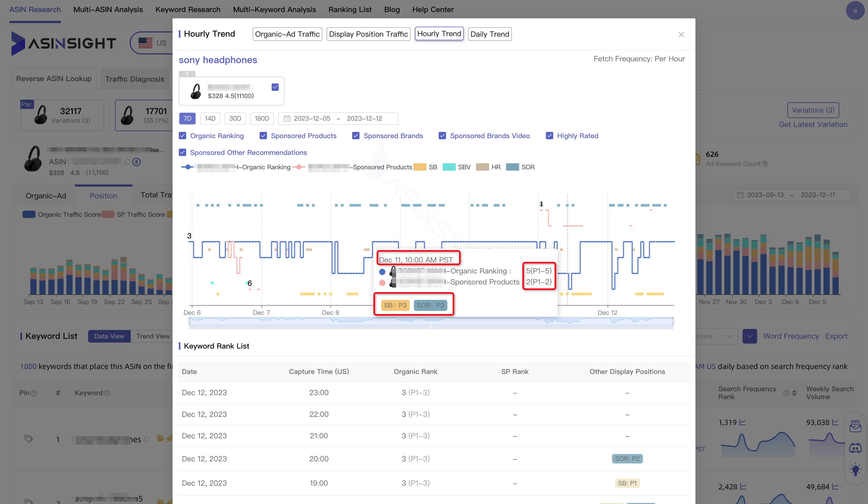Open Multi-ASIN Analysis menu
868x504 pixels.
pyautogui.click(x=108, y=10)
